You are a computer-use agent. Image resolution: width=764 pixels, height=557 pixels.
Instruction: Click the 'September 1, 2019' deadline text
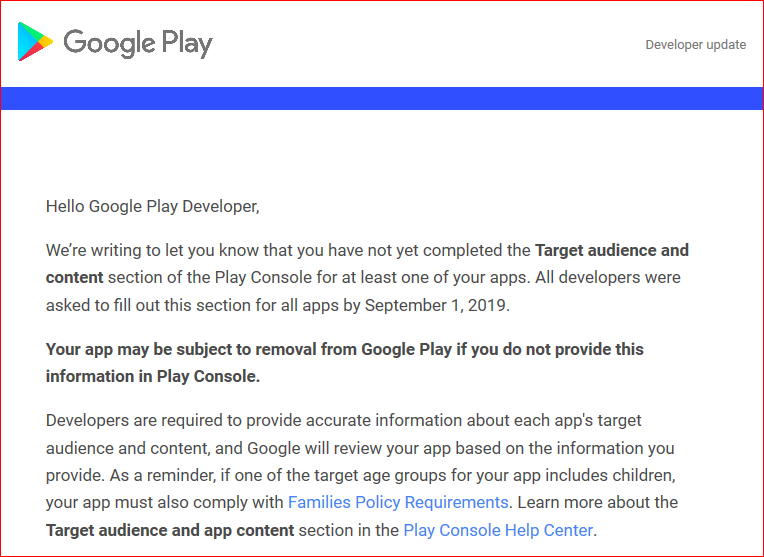[x=436, y=306]
